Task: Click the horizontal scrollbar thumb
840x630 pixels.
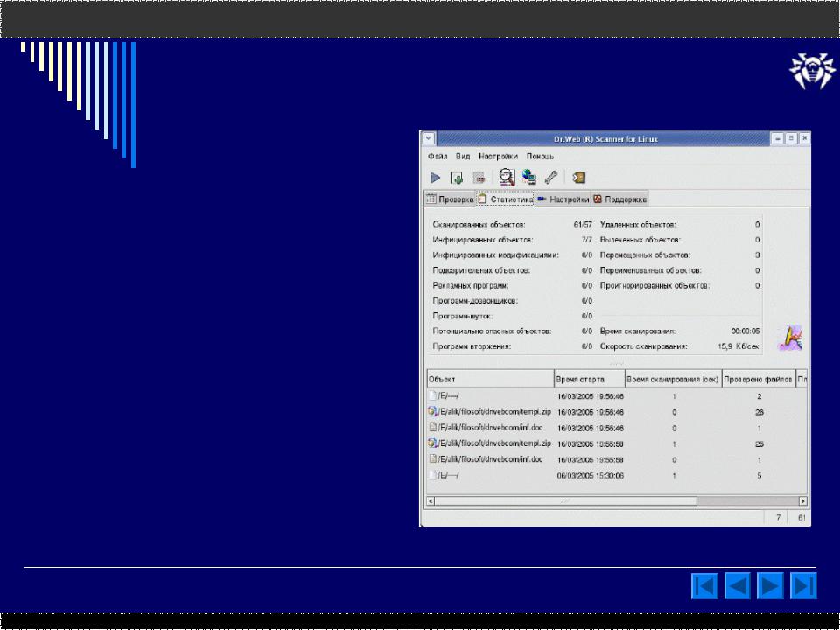Action: [x=566, y=500]
